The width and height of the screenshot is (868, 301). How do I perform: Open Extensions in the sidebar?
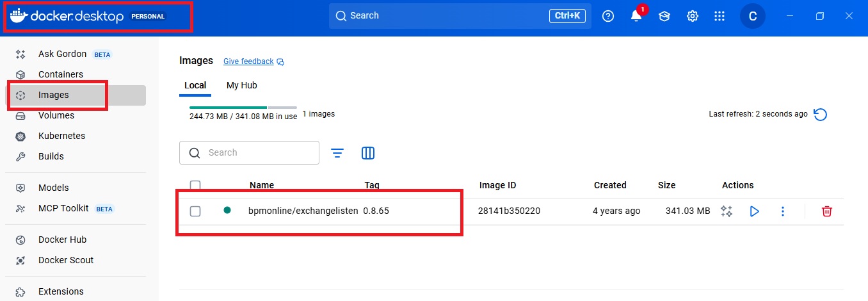click(x=76, y=291)
